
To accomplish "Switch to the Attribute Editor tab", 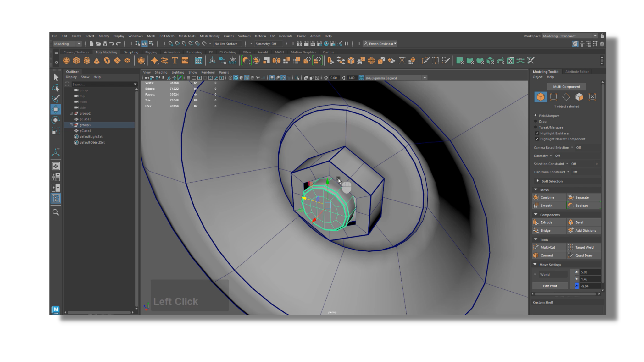I will point(577,72).
